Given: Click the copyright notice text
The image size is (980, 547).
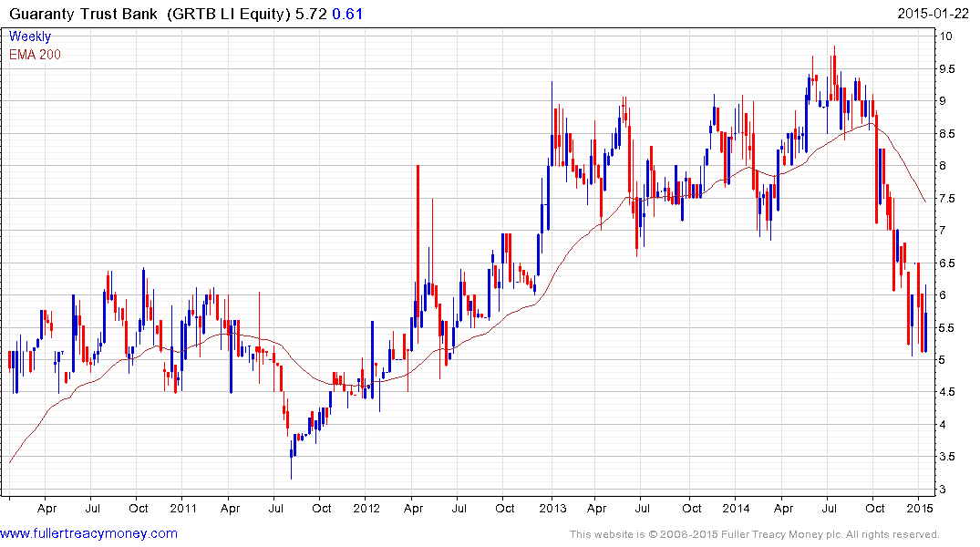Looking at the screenshot, I should click(x=755, y=534).
